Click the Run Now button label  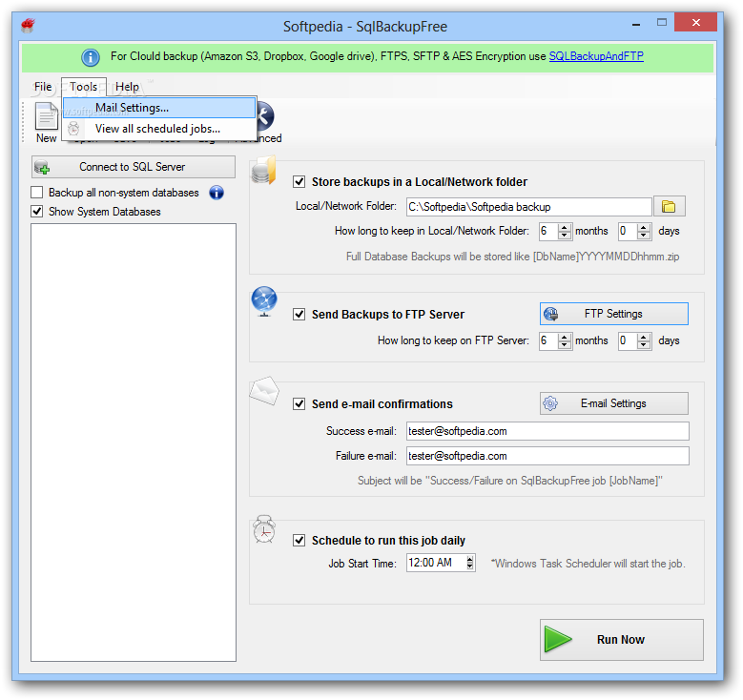(x=620, y=639)
